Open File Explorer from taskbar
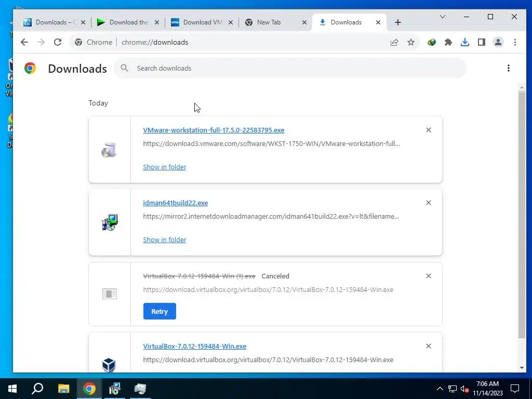Image resolution: width=532 pixels, height=399 pixels. tap(63, 389)
